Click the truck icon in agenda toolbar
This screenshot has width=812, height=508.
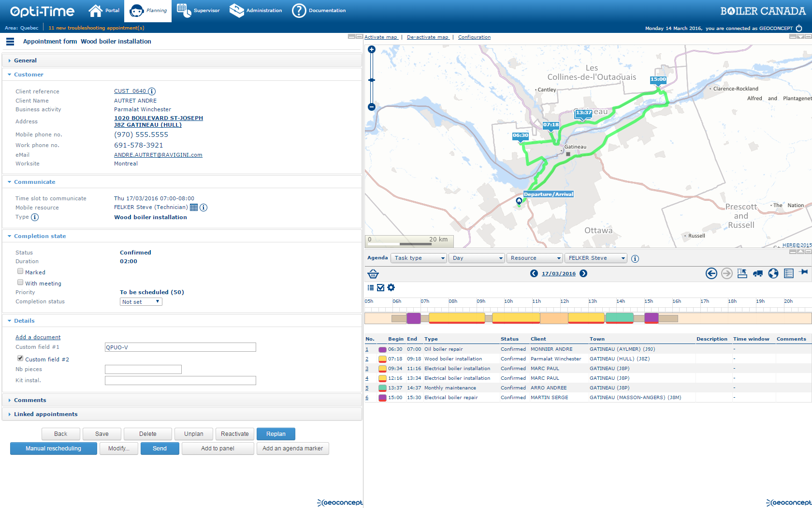click(758, 274)
